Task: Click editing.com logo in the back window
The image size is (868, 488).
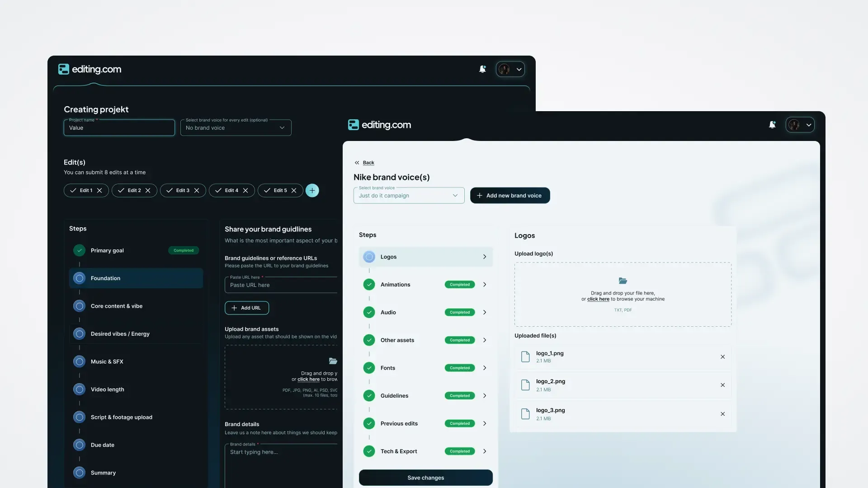Action: click(x=90, y=69)
